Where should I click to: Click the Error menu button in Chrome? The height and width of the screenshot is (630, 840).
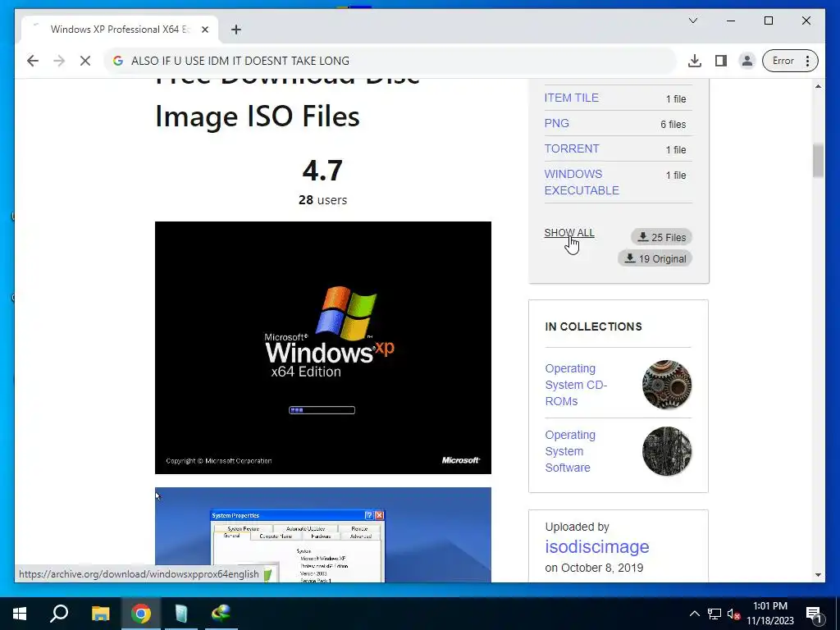[790, 61]
